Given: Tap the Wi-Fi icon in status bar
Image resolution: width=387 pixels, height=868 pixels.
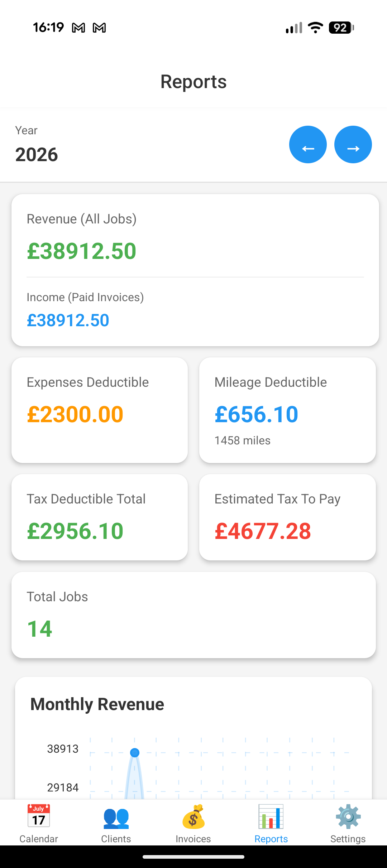Looking at the screenshot, I should [x=315, y=28].
